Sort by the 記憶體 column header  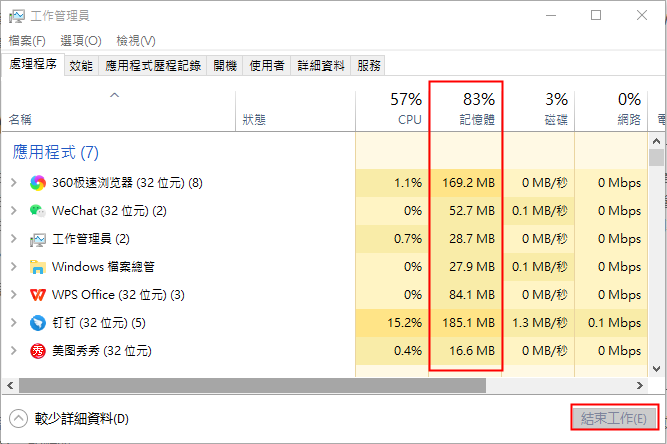pos(466,111)
